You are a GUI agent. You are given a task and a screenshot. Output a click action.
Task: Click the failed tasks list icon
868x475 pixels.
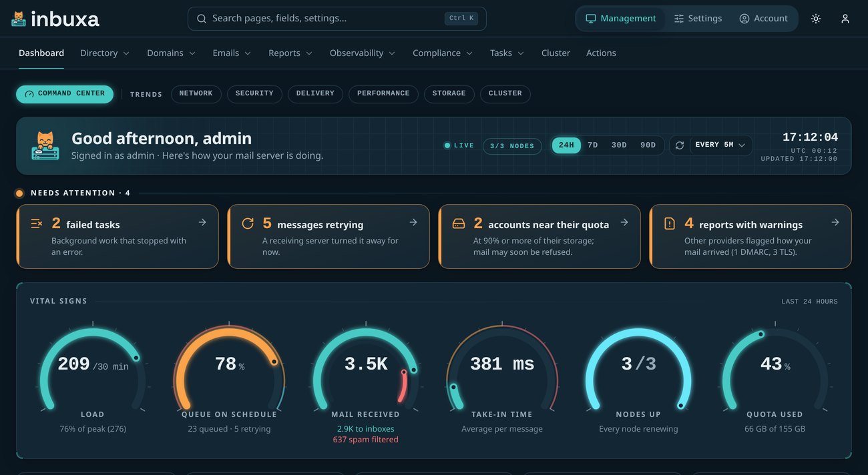[x=37, y=223]
